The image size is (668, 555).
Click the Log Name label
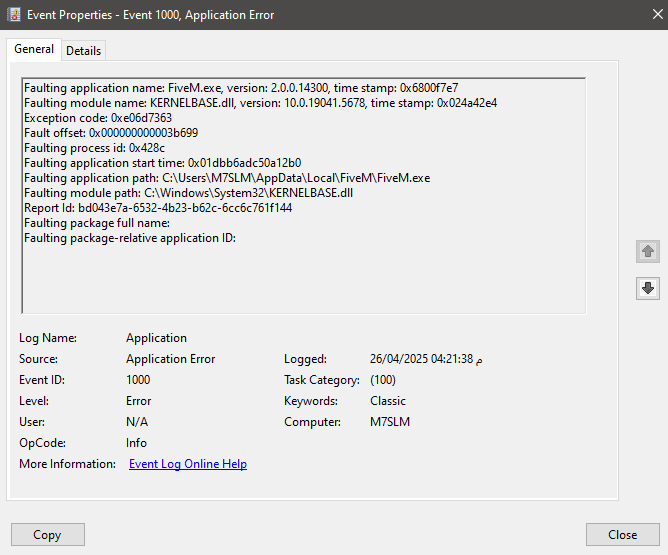tap(48, 338)
